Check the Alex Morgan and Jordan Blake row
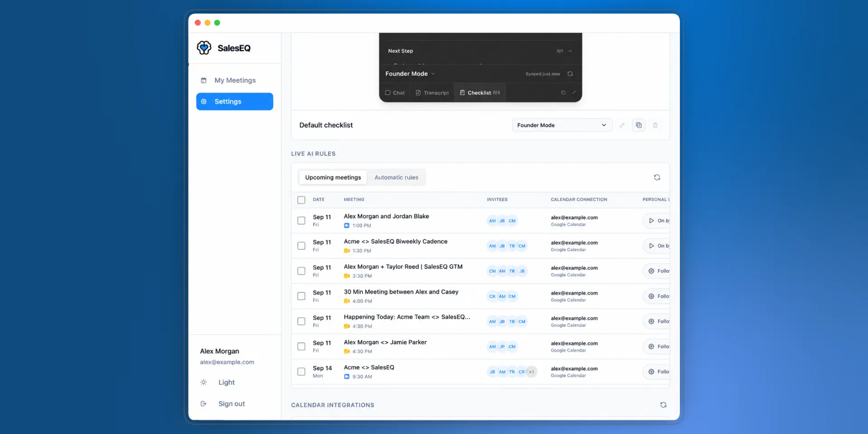The image size is (868, 434). [301, 221]
